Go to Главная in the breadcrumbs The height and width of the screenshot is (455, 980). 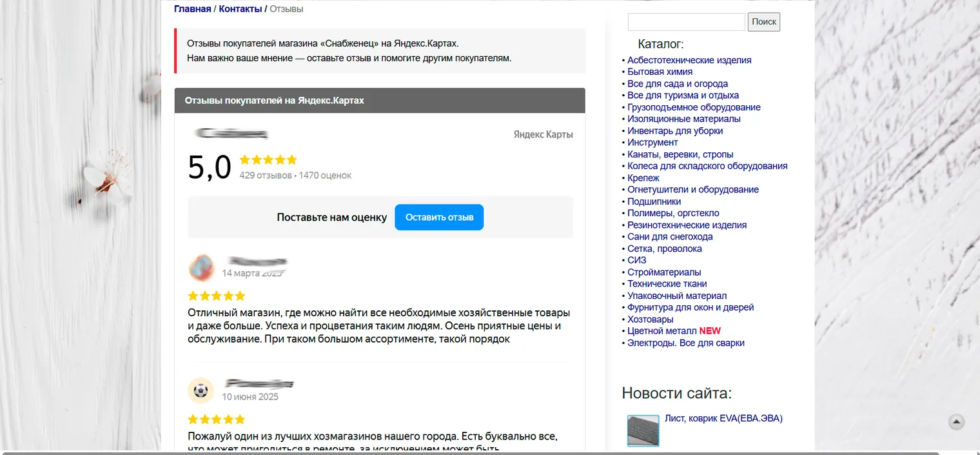pos(192,9)
